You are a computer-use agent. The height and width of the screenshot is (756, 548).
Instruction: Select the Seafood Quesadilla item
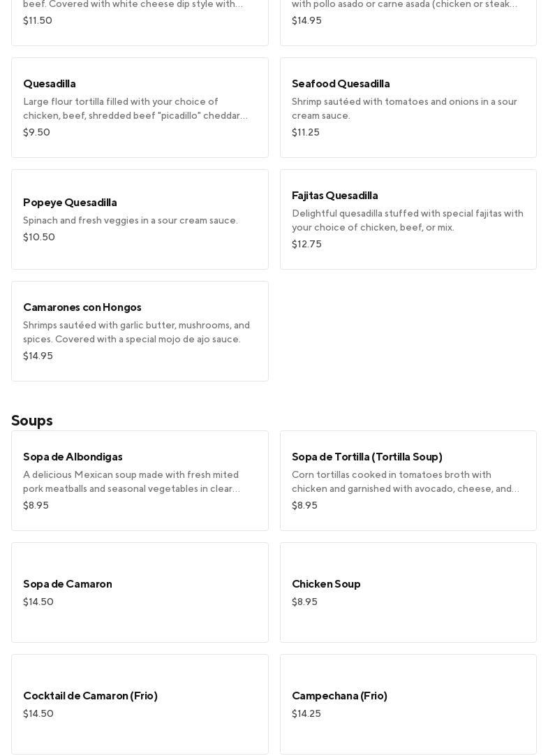click(408, 107)
